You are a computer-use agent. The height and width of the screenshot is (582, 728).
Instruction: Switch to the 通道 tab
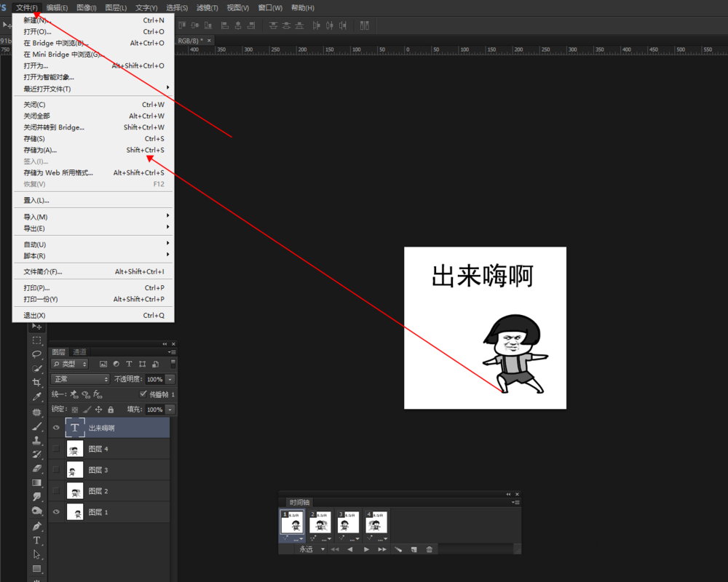79,352
